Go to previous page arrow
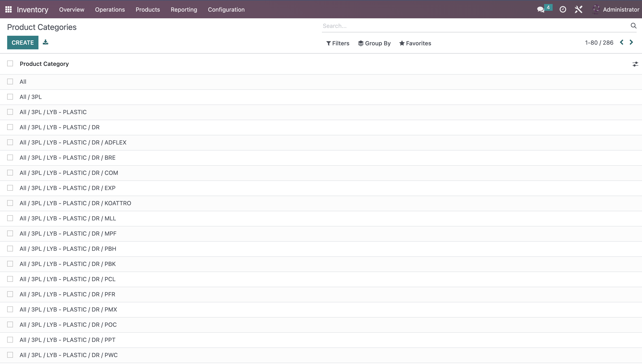Viewport: 642px width, 364px height. coord(622,42)
